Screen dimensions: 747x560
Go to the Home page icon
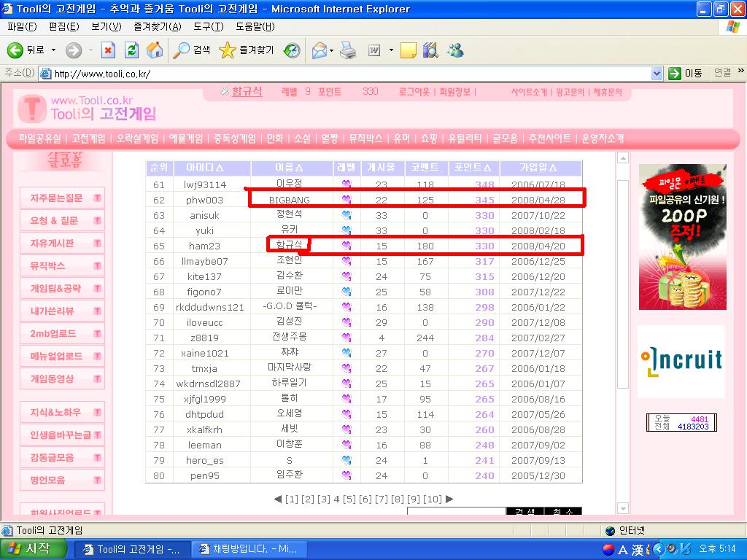pyautogui.click(x=155, y=50)
